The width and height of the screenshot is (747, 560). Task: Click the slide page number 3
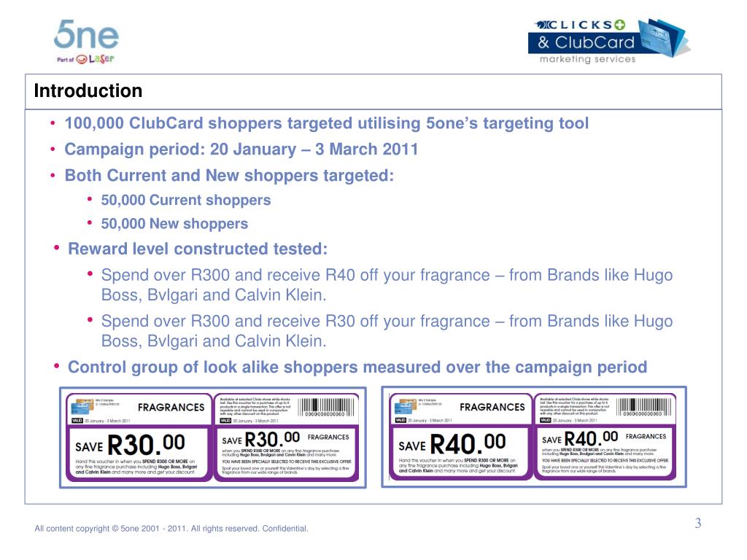click(x=698, y=523)
